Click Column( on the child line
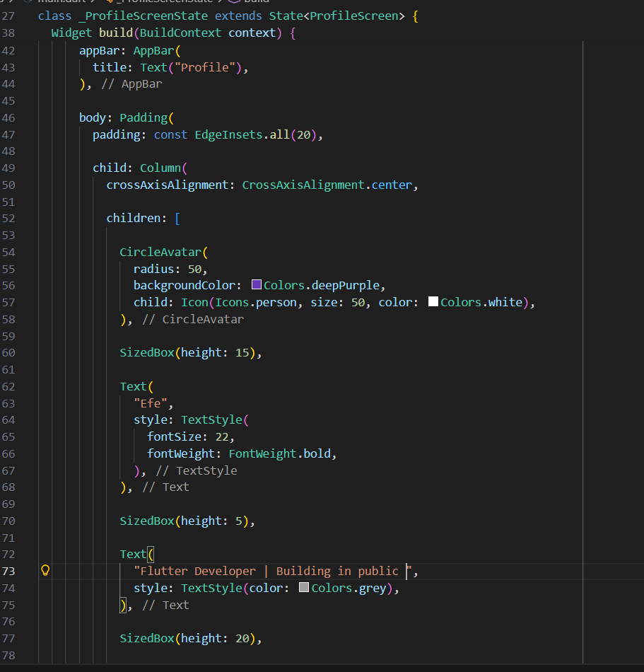Screen dimensions: 644x672 (163, 168)
